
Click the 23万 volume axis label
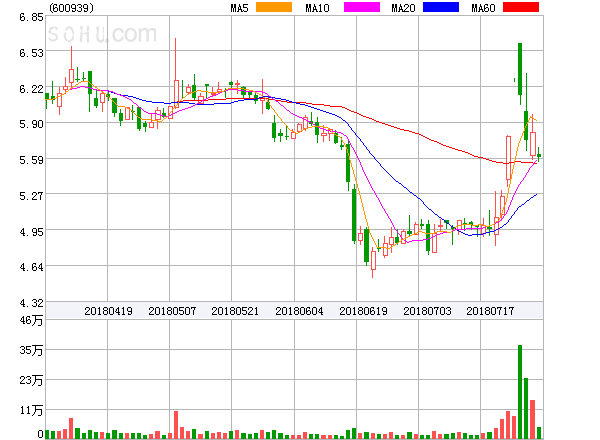31,380
